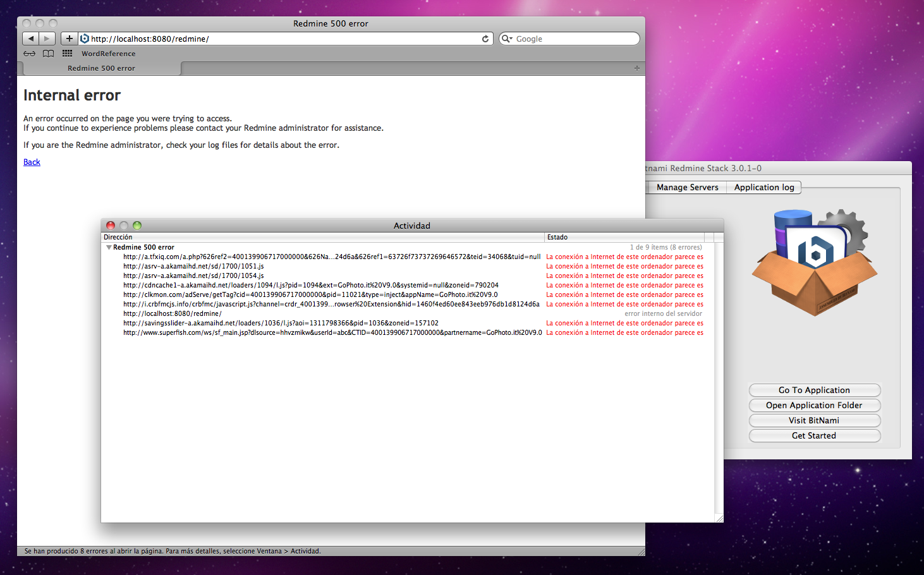Click Open Application Folder button
This screenshot has height=575, width=924.
point(814,405)
